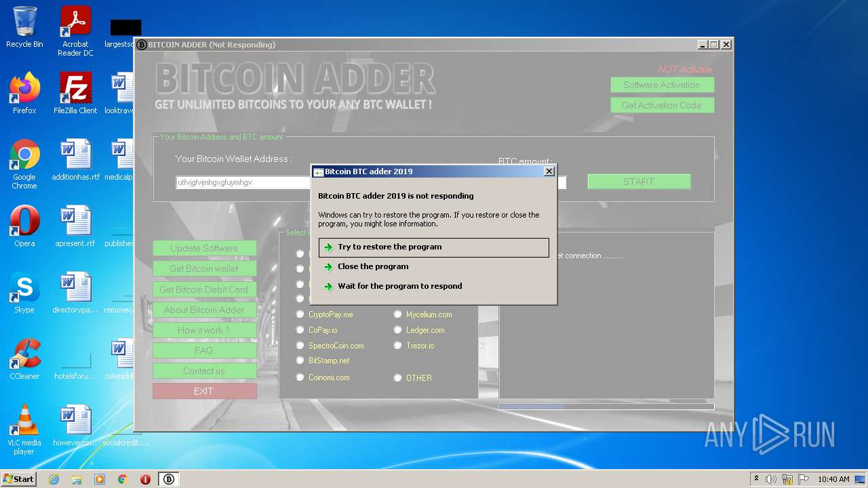Image resolution: width=868 pixels, height=488 pixels.
Task: Click the Bitcoin wallet address field
Action: 243,182
